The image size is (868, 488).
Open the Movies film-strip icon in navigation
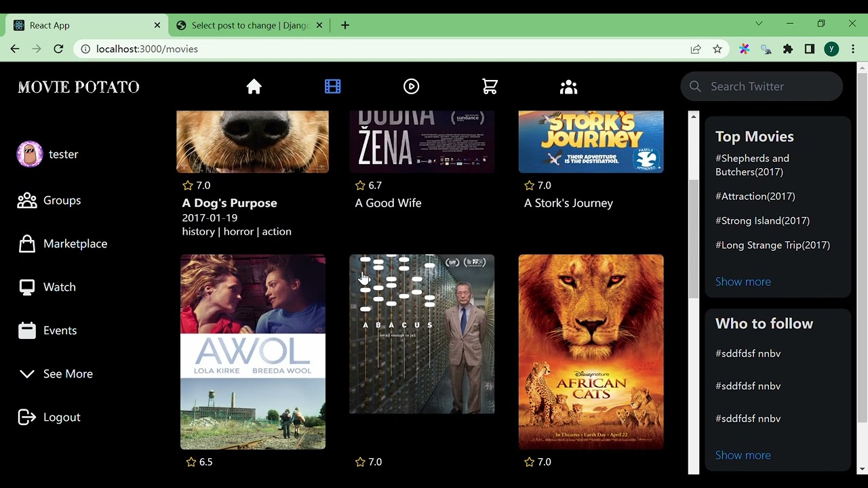click(x=332, y=87)
